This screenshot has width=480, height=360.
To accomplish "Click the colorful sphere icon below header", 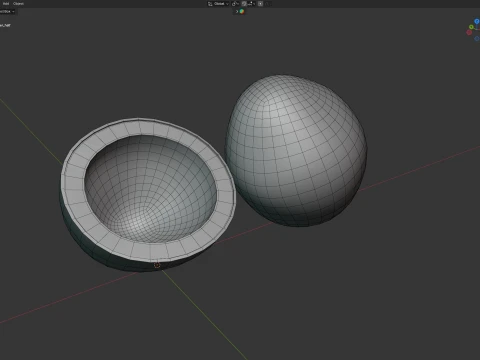I will pyautogui.click(x=242, y=11).
